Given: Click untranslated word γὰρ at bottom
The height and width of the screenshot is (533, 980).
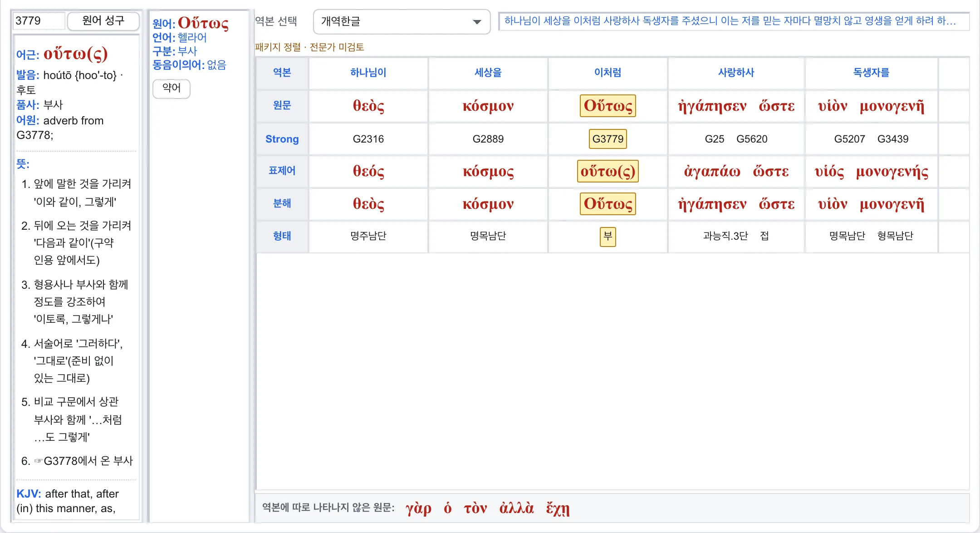Looking at the screenshot, I should point(418,508).
